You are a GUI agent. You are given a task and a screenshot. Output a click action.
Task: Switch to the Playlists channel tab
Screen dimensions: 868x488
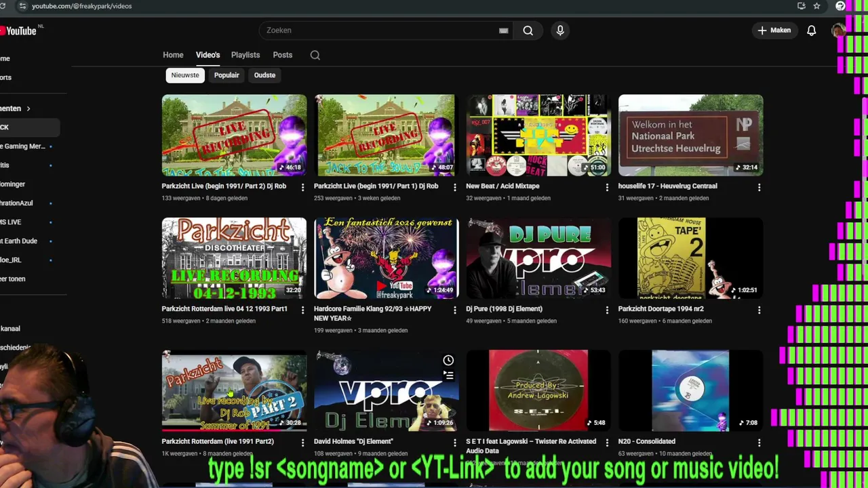tap(245, 55)
